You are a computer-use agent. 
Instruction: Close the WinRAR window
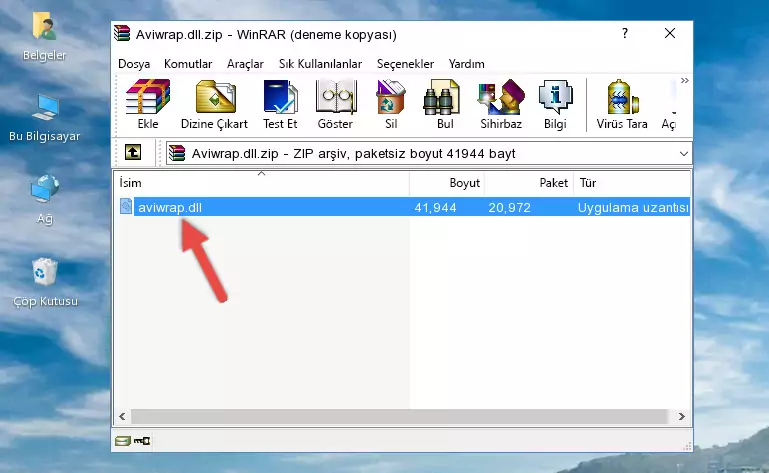670,33
